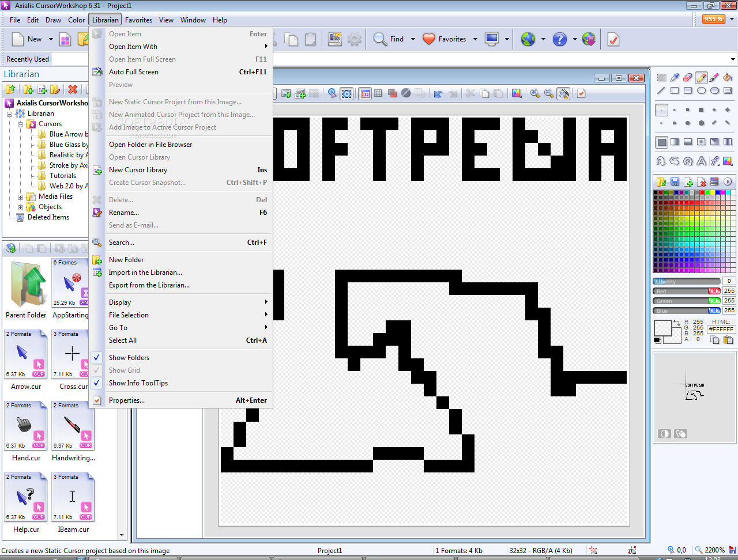Screen dimensions: 738x560
Task: Adjust the Green color slider handle
Action: 714,301
